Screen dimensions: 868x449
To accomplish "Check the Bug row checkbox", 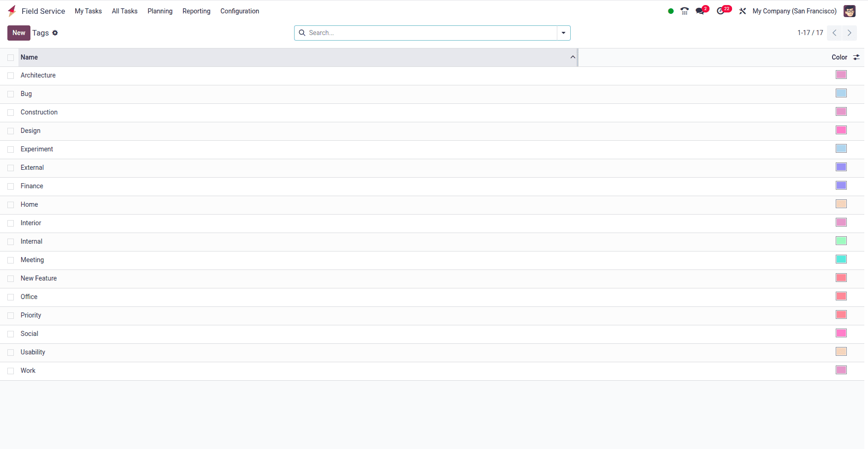I will [11, 94].
